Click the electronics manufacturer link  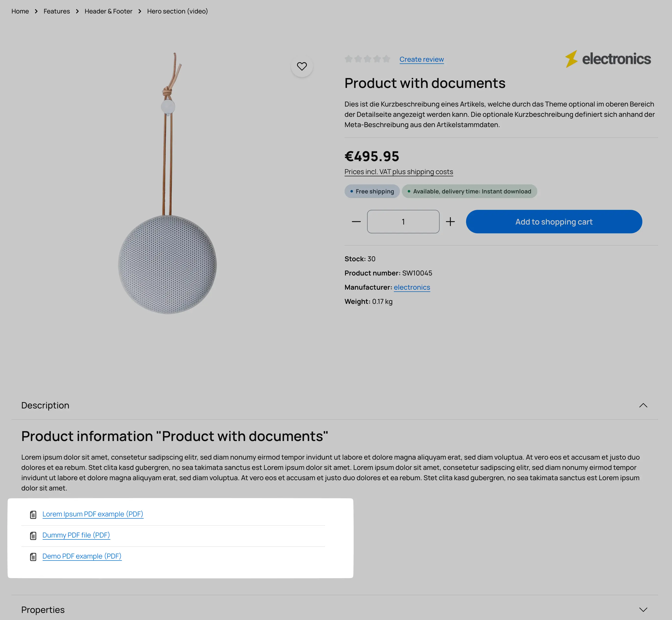tap(412, 287)
